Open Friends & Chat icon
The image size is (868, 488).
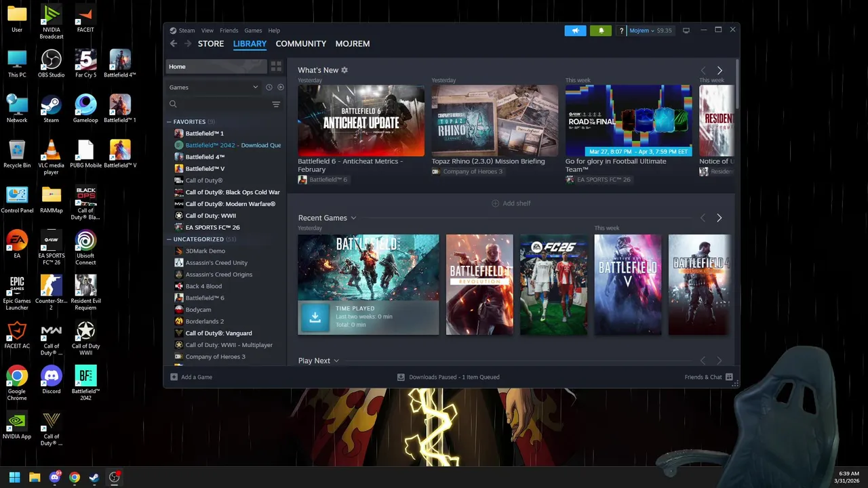pyautogui.click(x=729, y=377)
